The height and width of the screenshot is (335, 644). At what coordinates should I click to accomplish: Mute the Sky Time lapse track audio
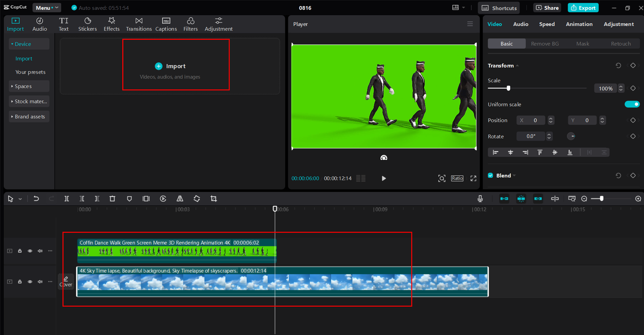[x=40, y=282]
